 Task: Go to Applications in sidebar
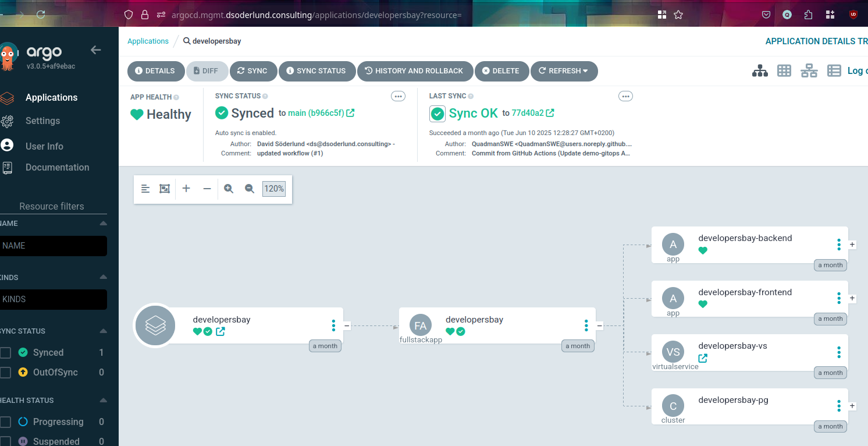click(51, 98)
